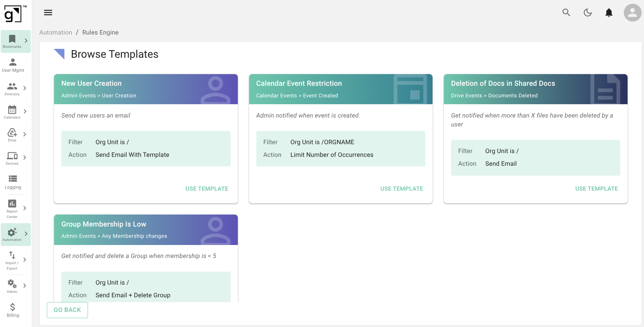The width and height of the screenshot is (644, 327).
Task: Click 'Drive Events > Documents Deleted' subtitle
Action: pos(494,96)
